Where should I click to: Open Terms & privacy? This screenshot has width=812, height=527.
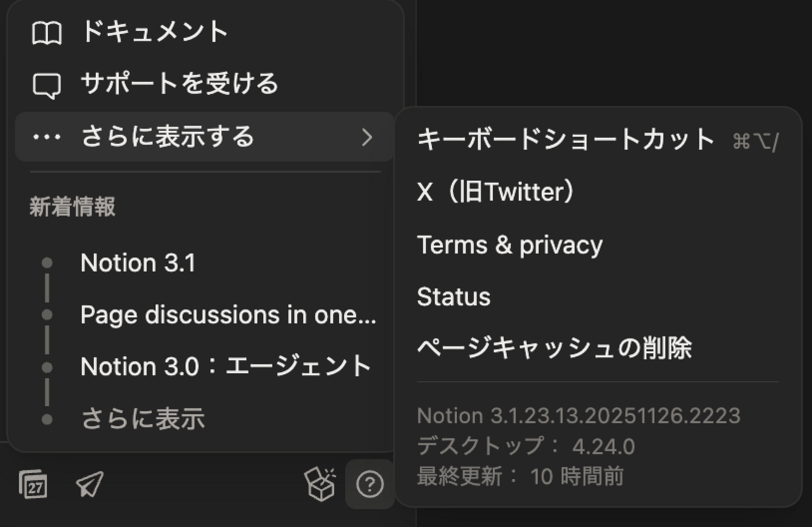click(x=511, y=244)
